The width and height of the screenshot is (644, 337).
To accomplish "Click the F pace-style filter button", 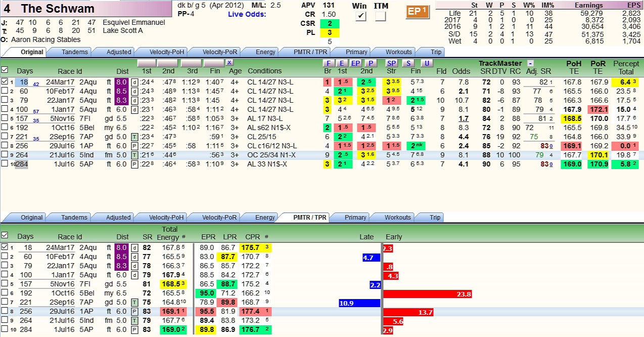I will point(328,63).
